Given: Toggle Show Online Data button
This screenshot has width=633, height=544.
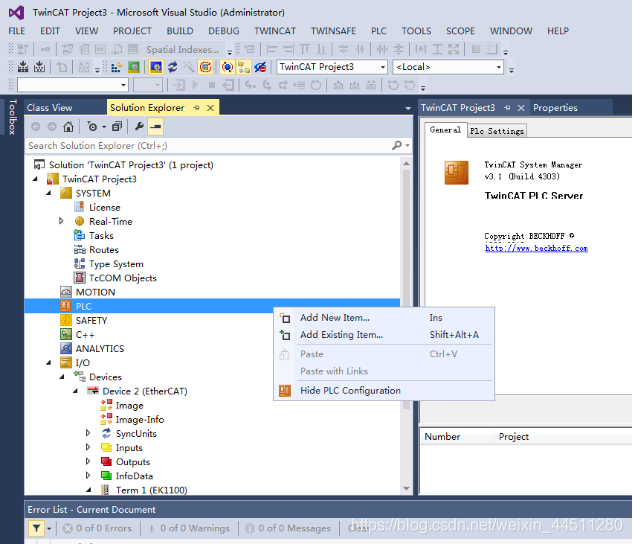Looking at the screenshot, I should coord(228,67).
